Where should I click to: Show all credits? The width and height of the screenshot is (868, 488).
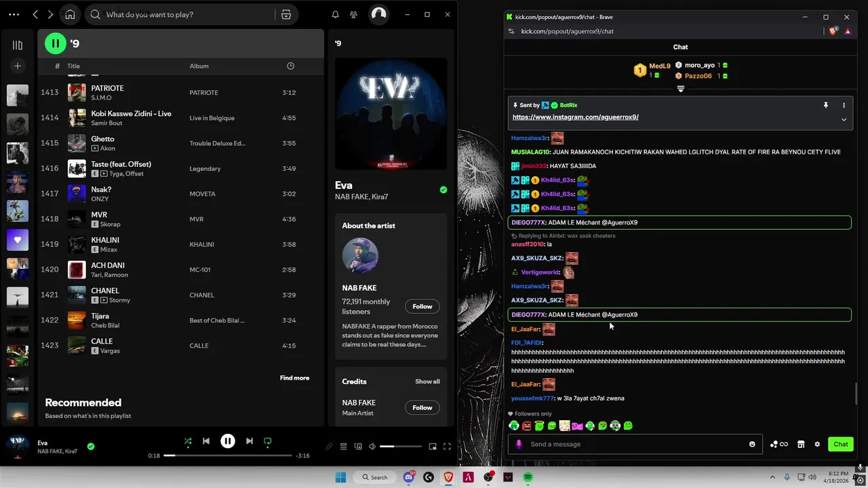(x=427, y=382)
